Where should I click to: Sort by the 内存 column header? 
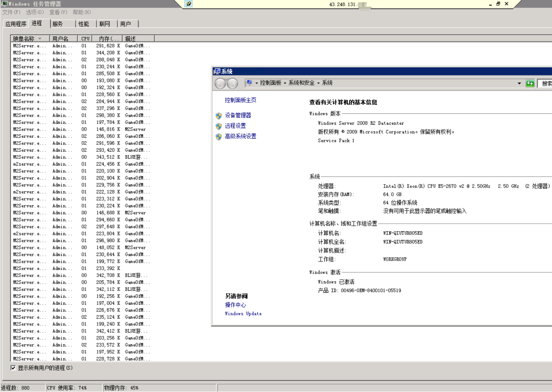tap(108, 39)
